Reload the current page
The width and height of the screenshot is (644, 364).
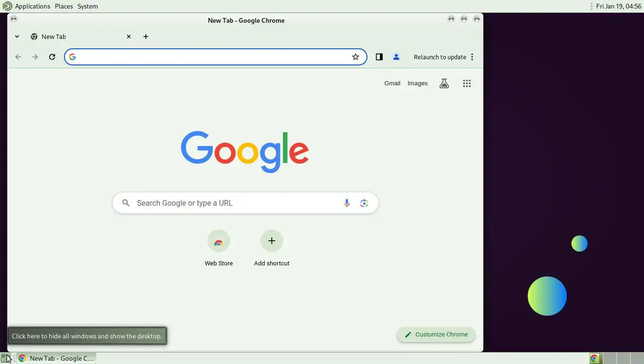(x=52, y=57)
